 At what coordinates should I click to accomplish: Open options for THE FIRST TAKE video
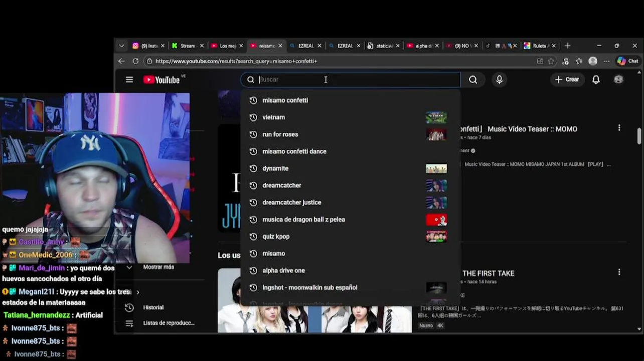click(619, 272)
